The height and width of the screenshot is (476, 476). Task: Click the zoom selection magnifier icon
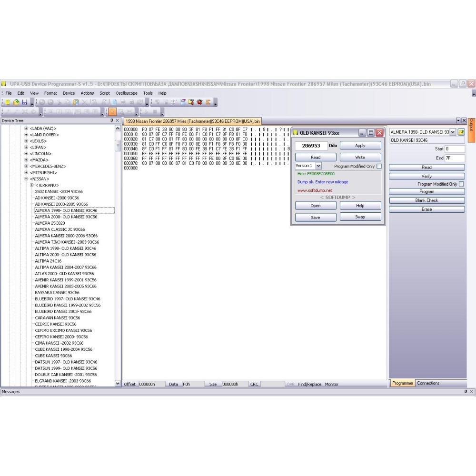(x=121, y=112)
